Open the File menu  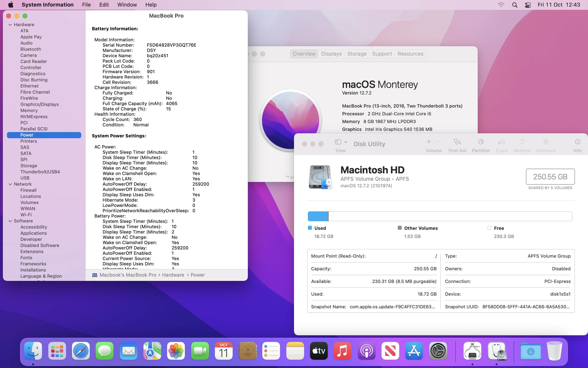(86, 5)
